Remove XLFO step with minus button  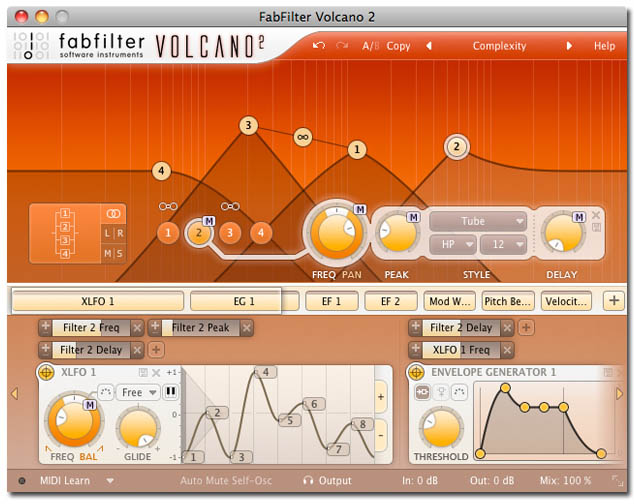(x=381, y=436)
